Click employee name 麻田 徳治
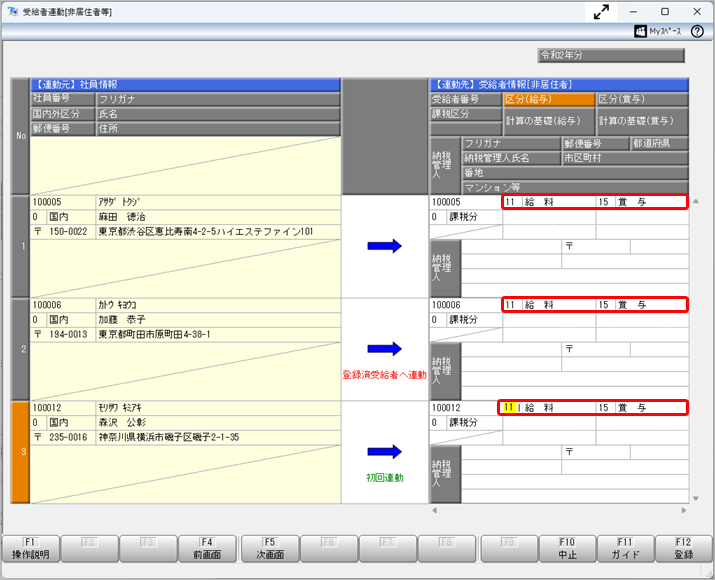The width and height of the screenshot is (715, 580). (x=122, y=217)
